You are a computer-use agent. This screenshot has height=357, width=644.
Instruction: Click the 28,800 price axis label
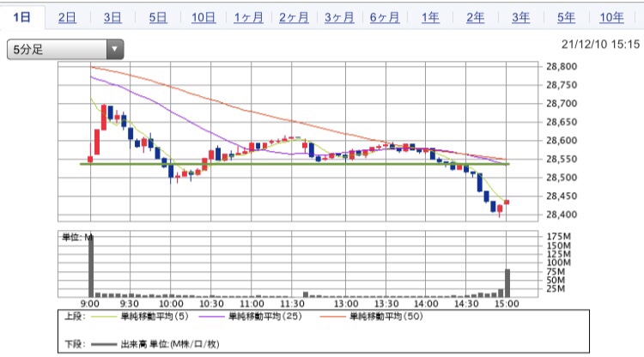(562, 66)
